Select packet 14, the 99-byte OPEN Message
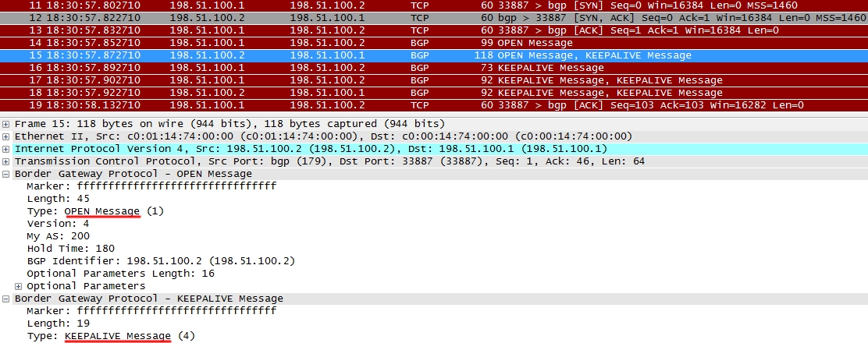Viewport: 868px width, 343px height. tap(390, 43)
